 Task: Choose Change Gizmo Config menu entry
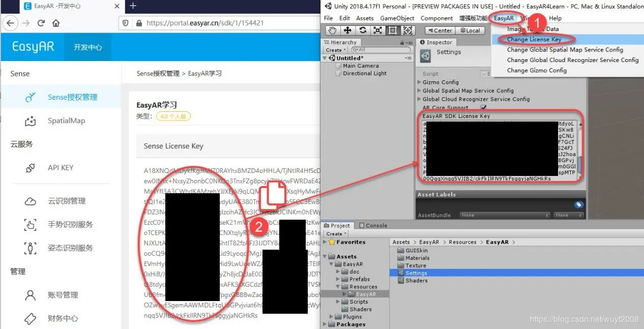(537, 71)
